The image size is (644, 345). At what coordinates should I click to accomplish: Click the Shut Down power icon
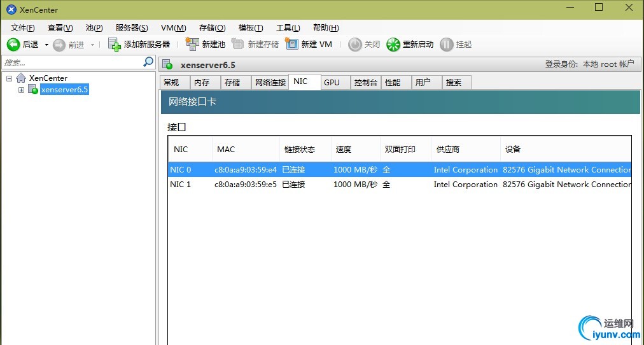pyautogui.click(x=355, y=45)
